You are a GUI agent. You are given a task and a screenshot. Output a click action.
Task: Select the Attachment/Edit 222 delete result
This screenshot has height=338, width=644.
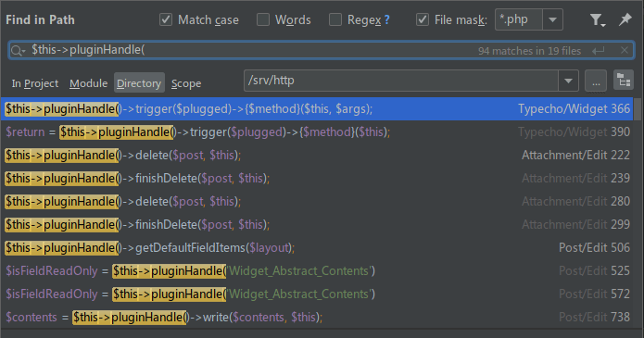(317, 156)
